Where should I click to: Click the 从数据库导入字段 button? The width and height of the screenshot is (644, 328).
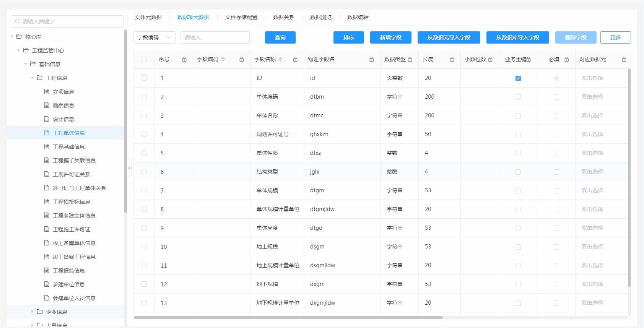(517, 37)
